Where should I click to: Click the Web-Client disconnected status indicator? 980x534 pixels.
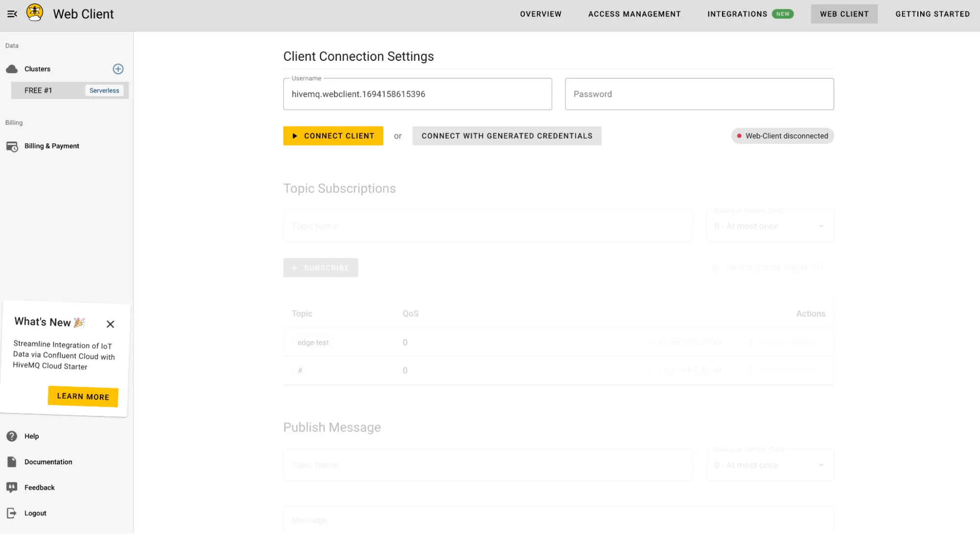coord(783,136)
